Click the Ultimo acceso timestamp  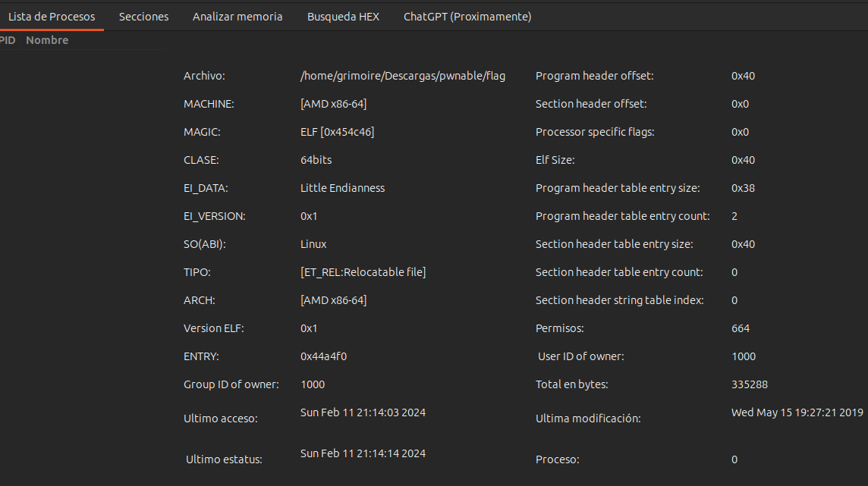pos(363,412)
